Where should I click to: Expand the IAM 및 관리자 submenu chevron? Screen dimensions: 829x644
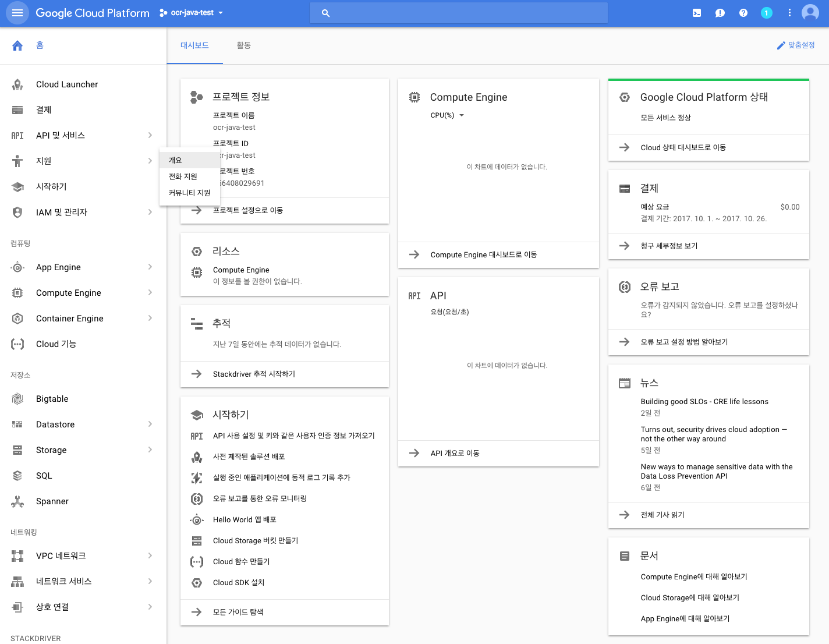tap(150, 212)
